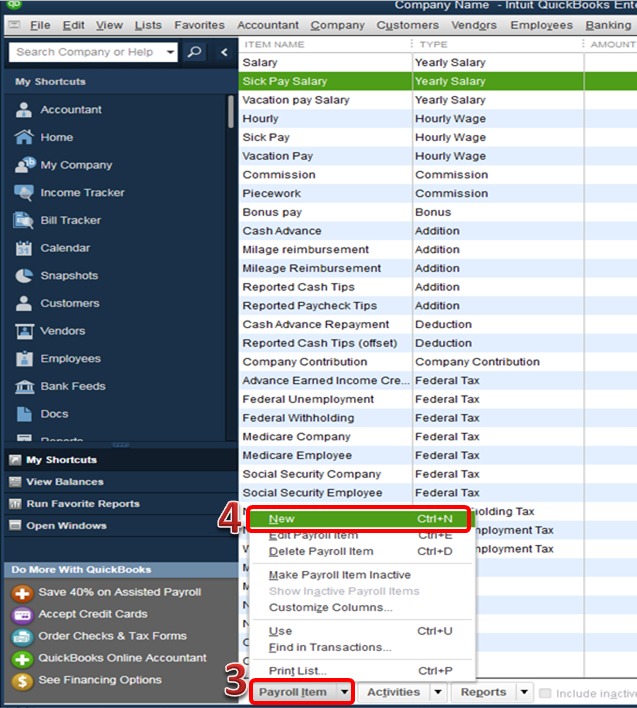Choose Find in Transactions menu entry

360,647
